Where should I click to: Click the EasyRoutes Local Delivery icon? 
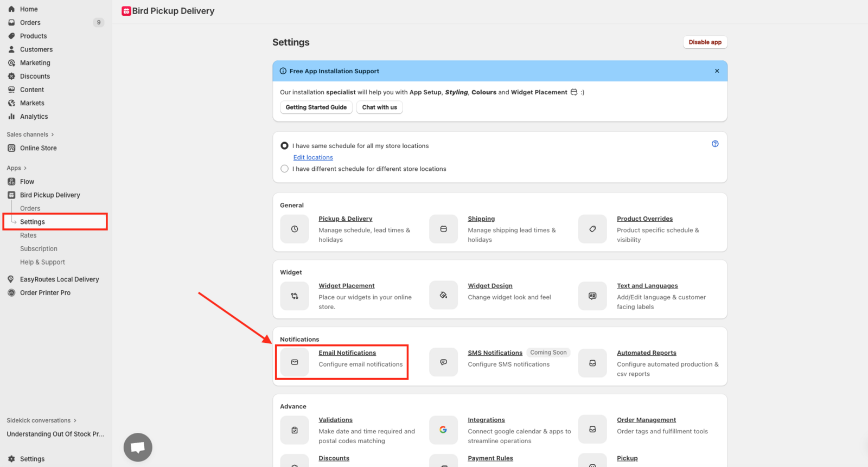(11, 279)
